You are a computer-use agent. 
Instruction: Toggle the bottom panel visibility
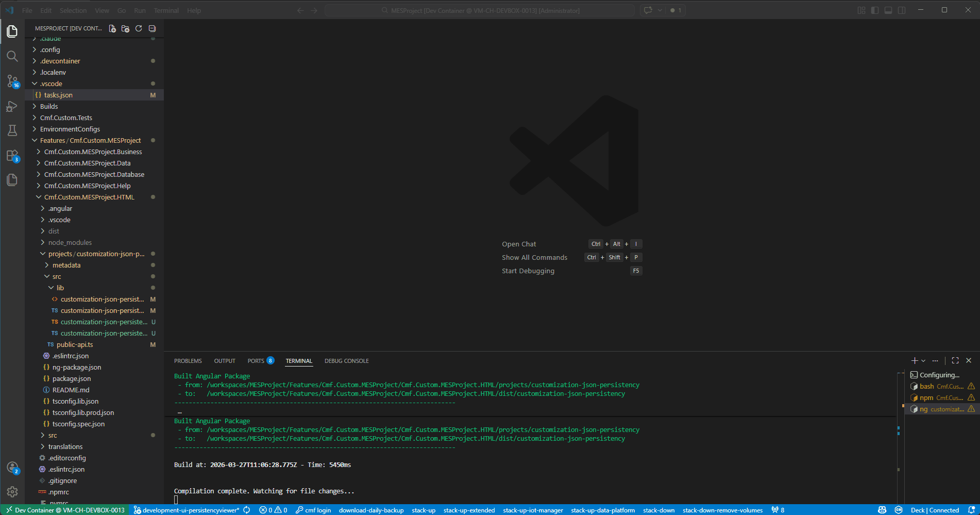coord(888,10)
